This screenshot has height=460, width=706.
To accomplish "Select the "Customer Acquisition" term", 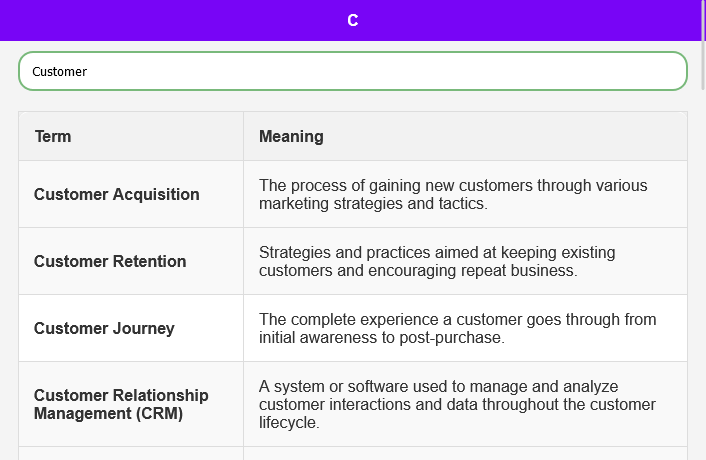I will [117, 194].
